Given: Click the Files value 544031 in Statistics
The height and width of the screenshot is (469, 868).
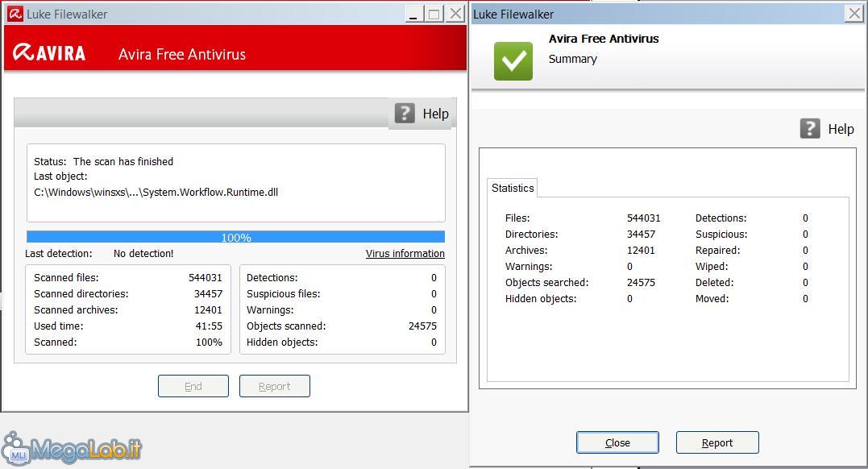Looking at the screenshot, I should tap(644, 218).
